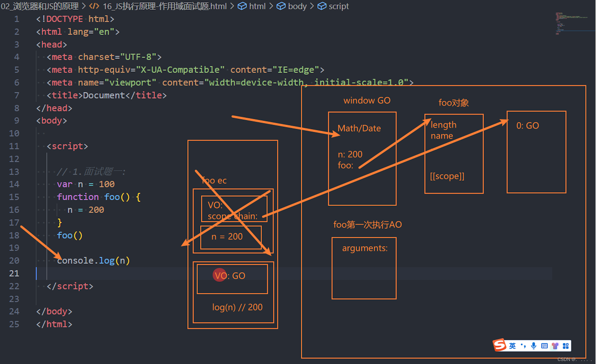Open Sogou toolbox grid icon
This screenshot has height=364, width=596.
coord(566,346)
